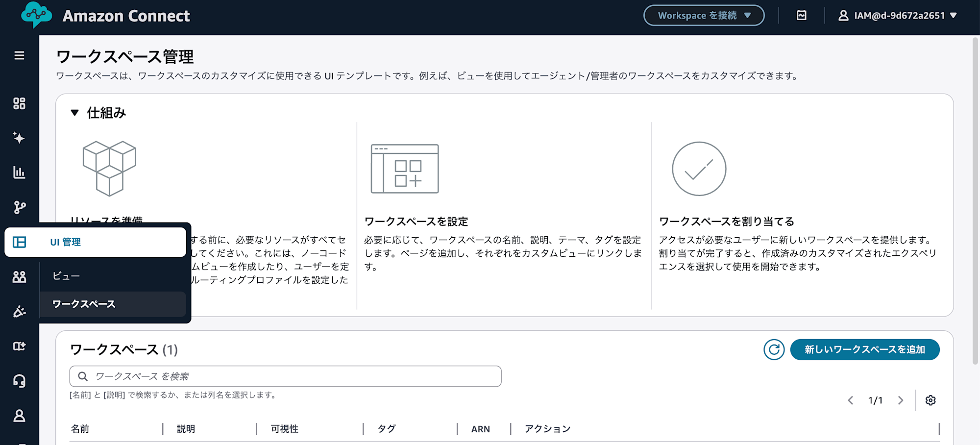Click the headset channels icon
The width and height of the screenshot is (980, 445).
pos(19,381)
